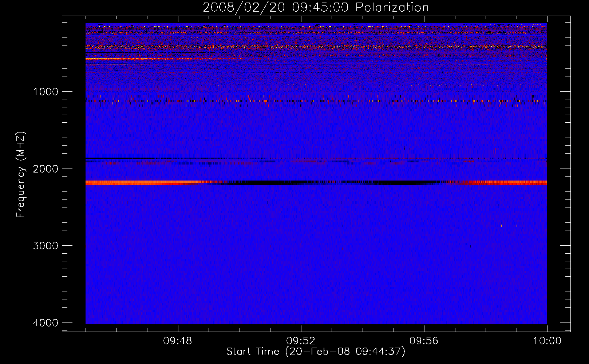589x364 pixels.
Task: Click the 4000 frequency tick label
Action: pyautogui.click(x=46, y=323)
